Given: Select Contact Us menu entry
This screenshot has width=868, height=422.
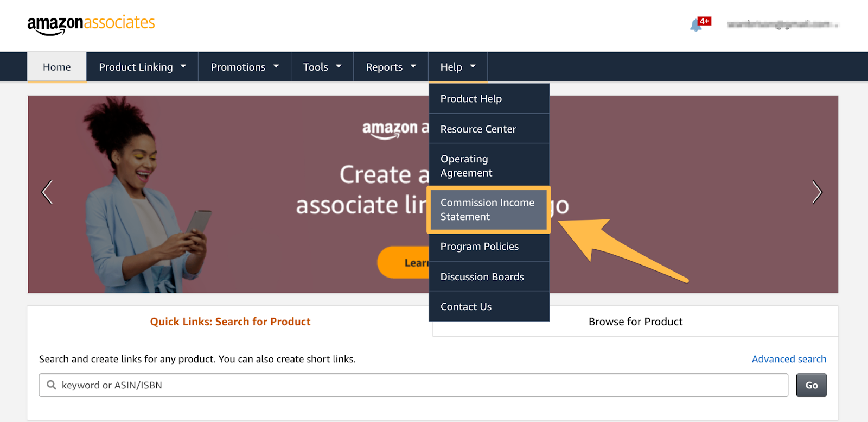Looking at the screenshot, I should coord(489,306).
